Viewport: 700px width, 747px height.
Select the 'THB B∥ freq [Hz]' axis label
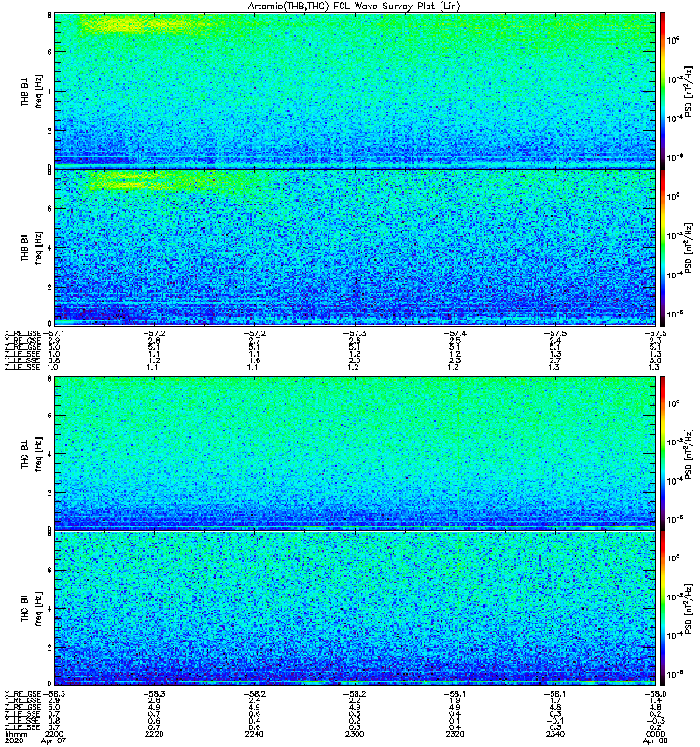[32, 247]
